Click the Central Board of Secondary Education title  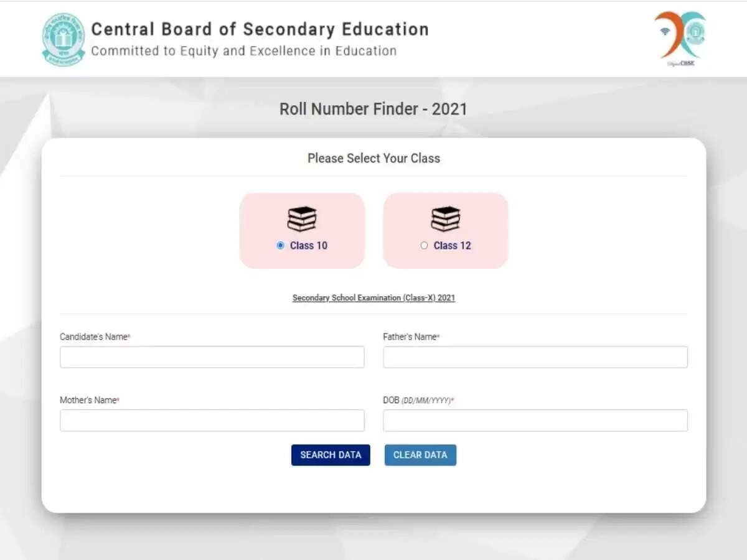coord(260,29)
